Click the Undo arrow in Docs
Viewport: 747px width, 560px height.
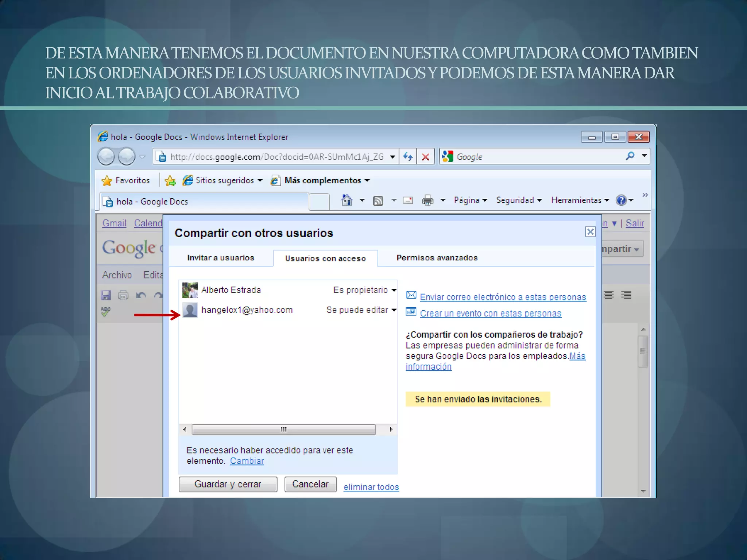click(141, 295)
